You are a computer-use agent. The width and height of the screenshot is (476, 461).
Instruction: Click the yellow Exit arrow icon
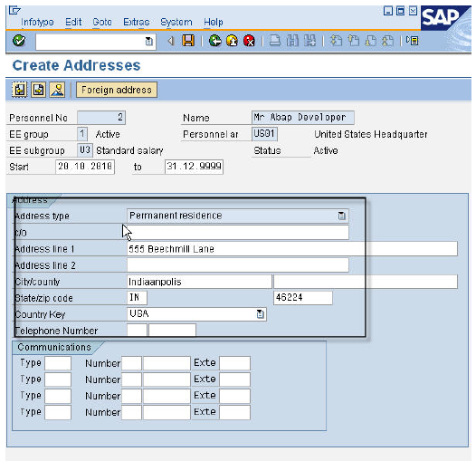pyautogui.click(x=233, y=41)
